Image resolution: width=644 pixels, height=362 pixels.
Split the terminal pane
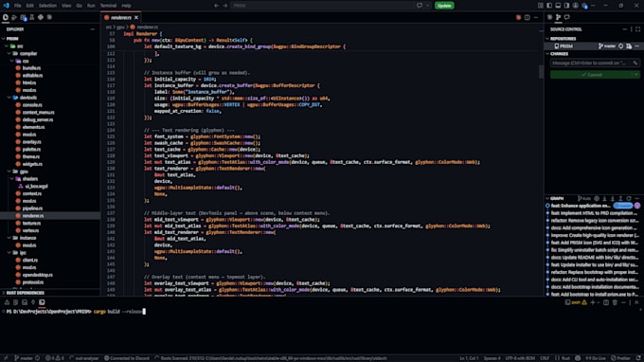point(606,302)
